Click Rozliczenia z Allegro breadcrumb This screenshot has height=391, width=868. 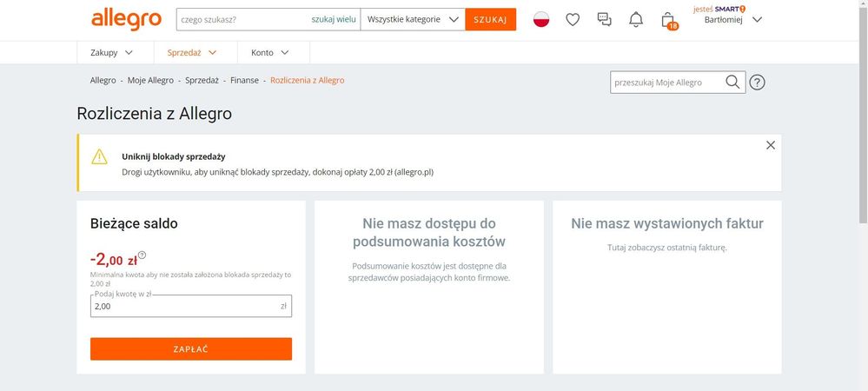click(x=308, y=80)
